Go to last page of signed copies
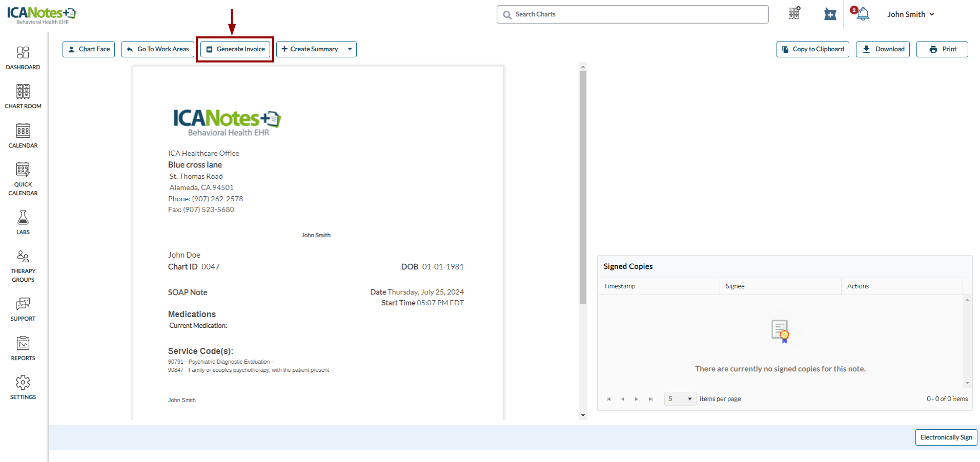The image size is (980, 462). 651,399
